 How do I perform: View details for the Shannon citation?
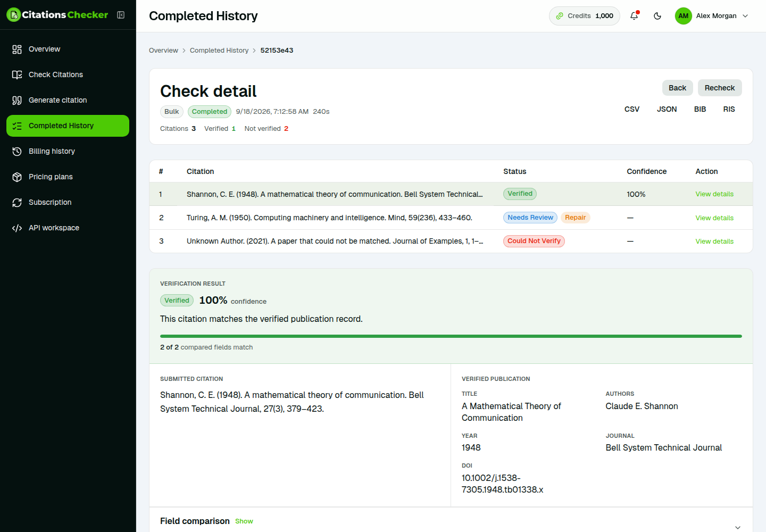coord(714,194)
